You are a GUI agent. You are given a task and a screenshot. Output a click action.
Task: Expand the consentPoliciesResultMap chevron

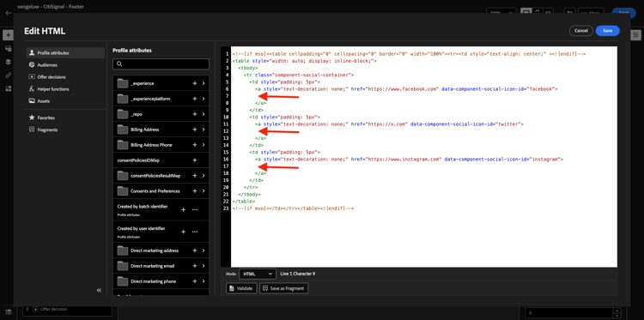(x=204, y=176)
